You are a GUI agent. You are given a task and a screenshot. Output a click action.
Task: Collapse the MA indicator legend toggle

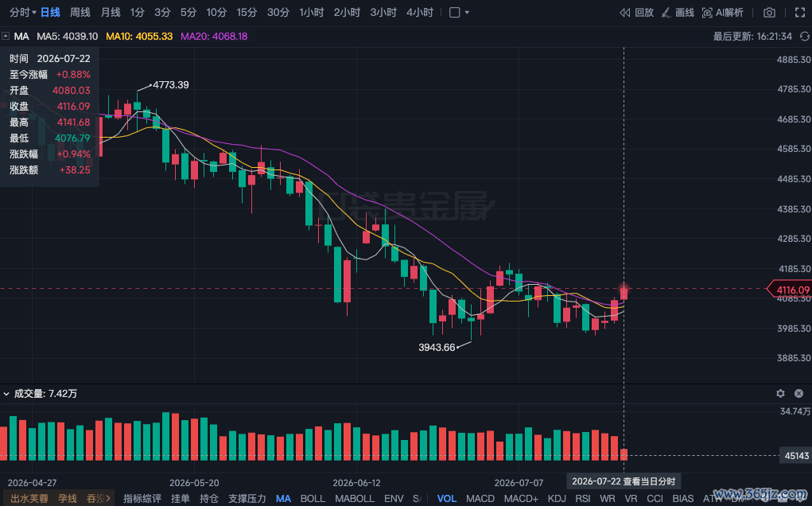click(6, 37)
